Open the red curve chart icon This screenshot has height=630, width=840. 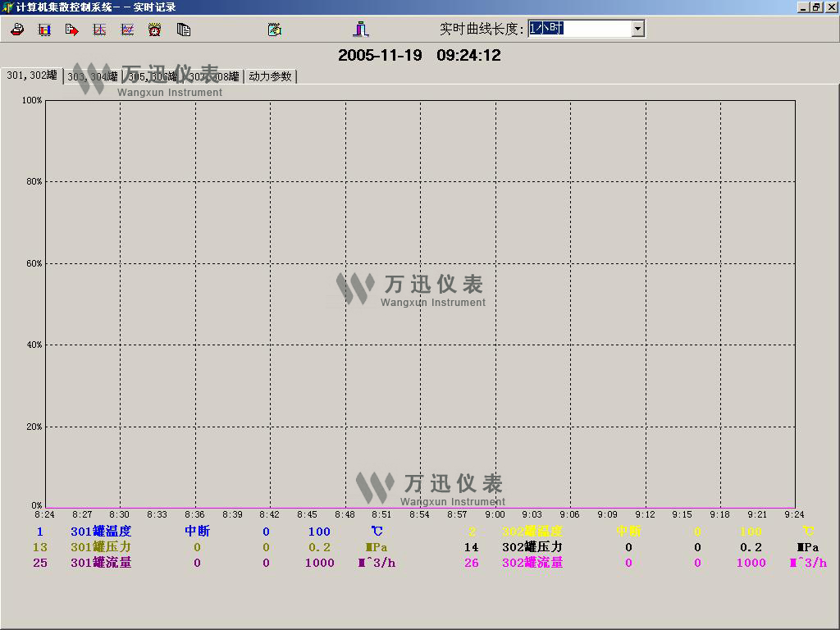(x=99, y=30)
